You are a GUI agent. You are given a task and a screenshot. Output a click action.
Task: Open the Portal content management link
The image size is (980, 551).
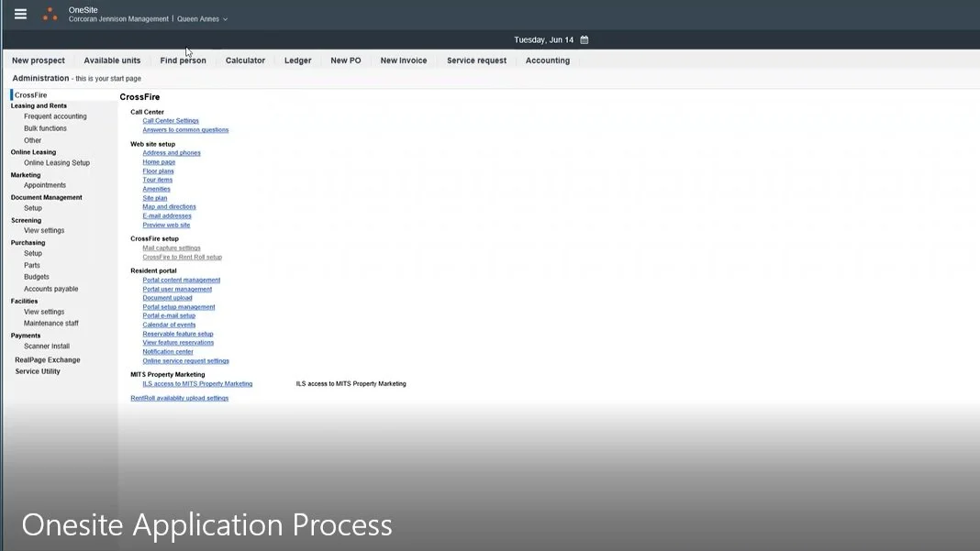(x=182, y=281)
